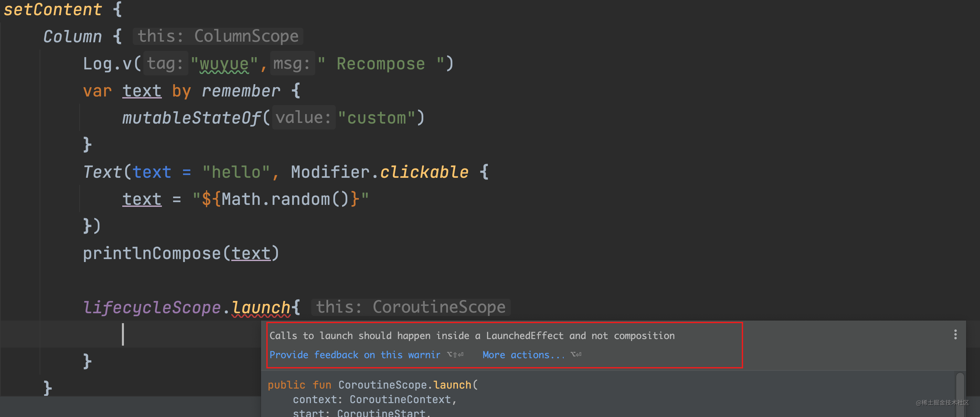The height and width of the screenshot is (417, 980).
Task: Click the 'clickable' modifier function
Action: pyautogui.click(x=424, y=172)
